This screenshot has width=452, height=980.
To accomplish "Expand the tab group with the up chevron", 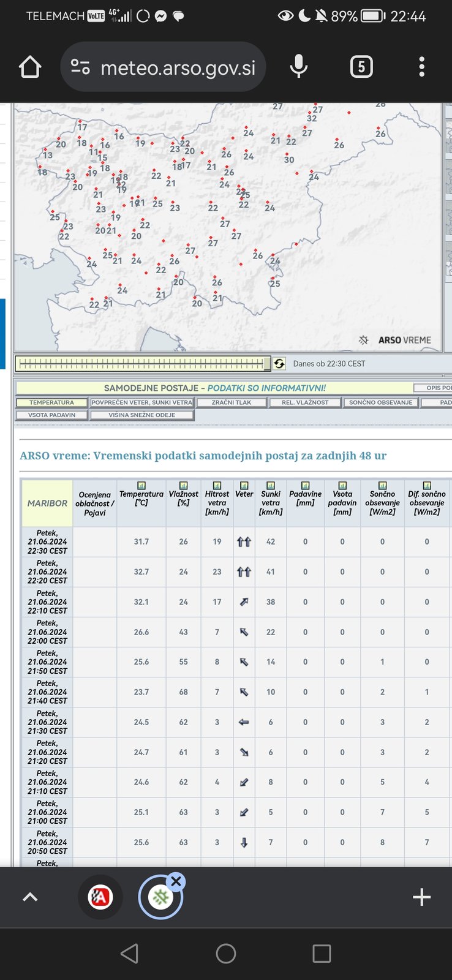I will [30, 897].
